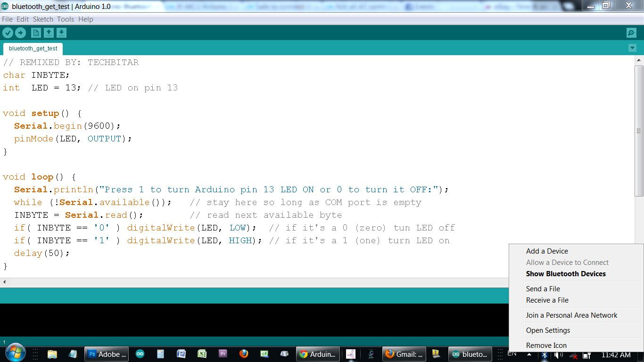Select Add a Device
The image size is (644, 362).
[x=547, y=251]
